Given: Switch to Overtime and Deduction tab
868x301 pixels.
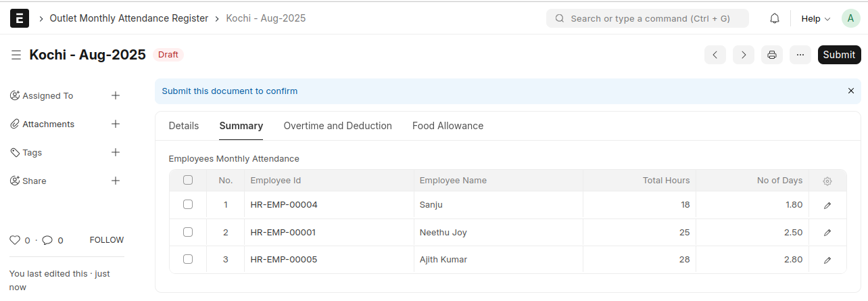Looking at the screenshot, I should click(337, 126).
